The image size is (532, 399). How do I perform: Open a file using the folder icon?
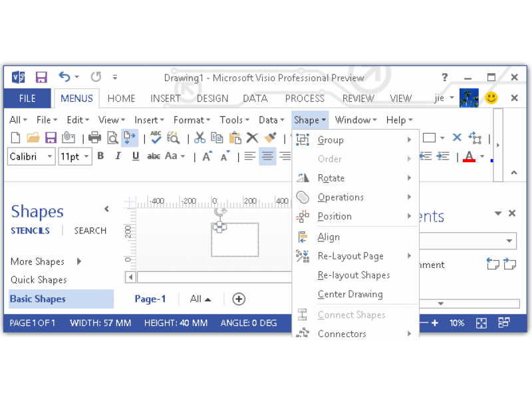33,138
